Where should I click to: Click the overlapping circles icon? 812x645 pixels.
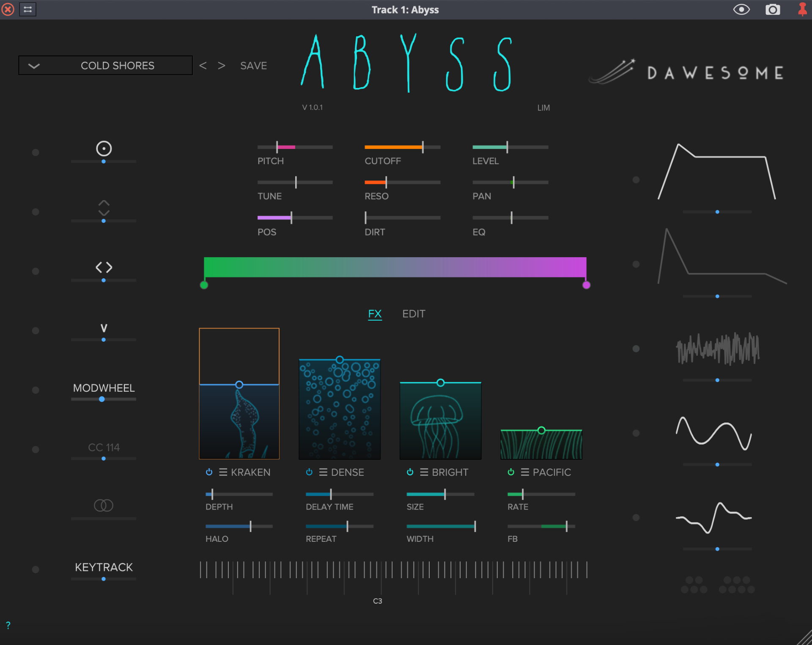tap(104, 505)
